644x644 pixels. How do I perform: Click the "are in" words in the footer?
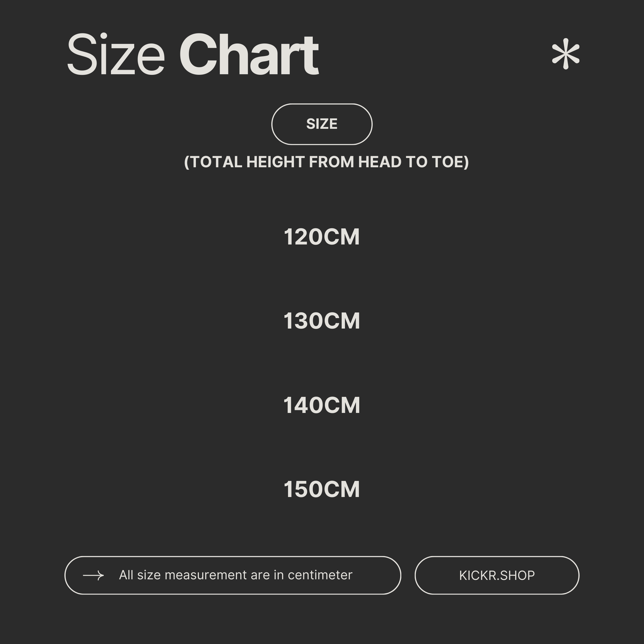(267, 575)
